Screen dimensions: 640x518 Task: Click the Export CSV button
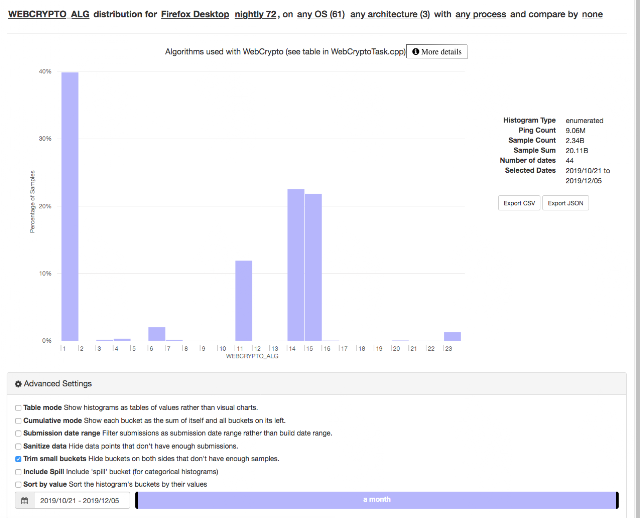[x=519, y=203]
